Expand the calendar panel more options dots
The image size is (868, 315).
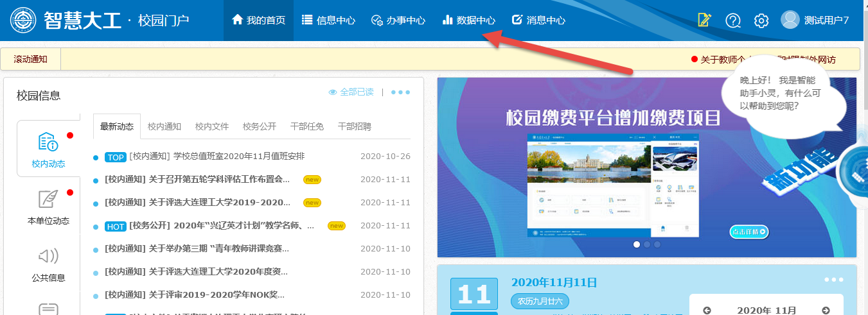click(x=833, y=280)
